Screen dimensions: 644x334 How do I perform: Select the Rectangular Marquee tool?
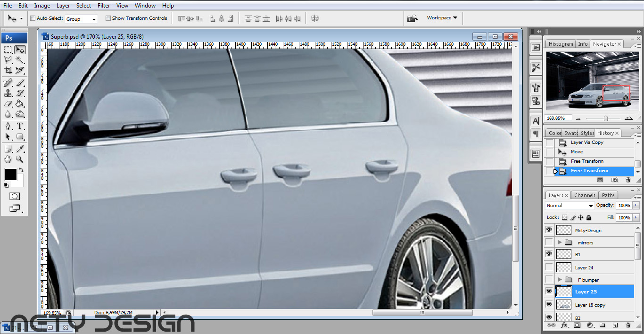click(x=8, y=50)
